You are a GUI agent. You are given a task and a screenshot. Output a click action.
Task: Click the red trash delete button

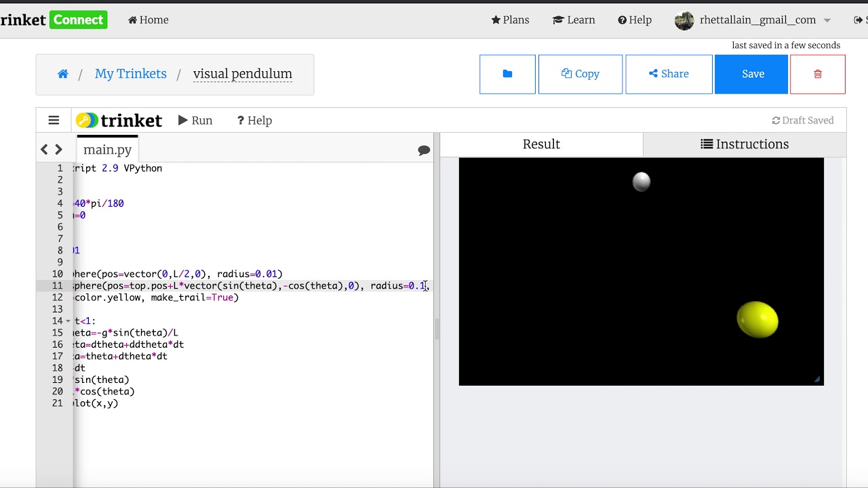(817, 74)
